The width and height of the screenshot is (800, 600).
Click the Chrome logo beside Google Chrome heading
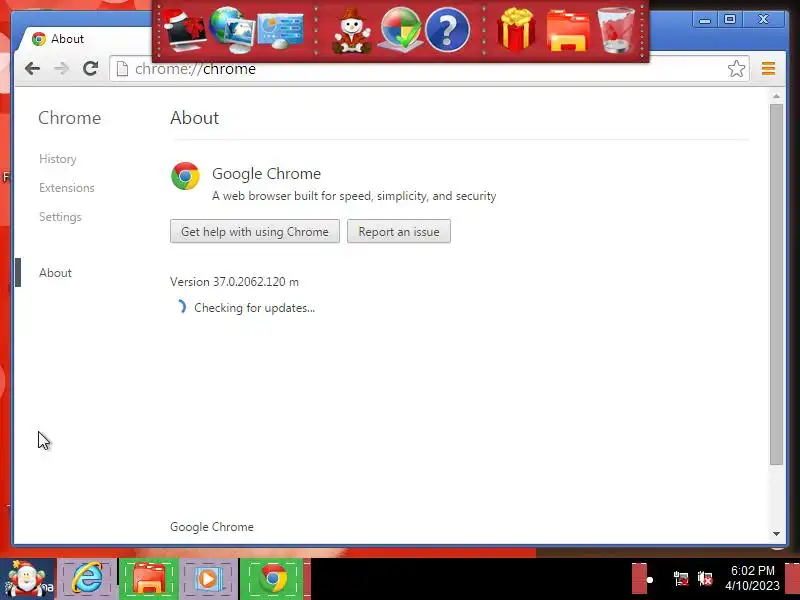pyautogui.click(x=185, y=176)
